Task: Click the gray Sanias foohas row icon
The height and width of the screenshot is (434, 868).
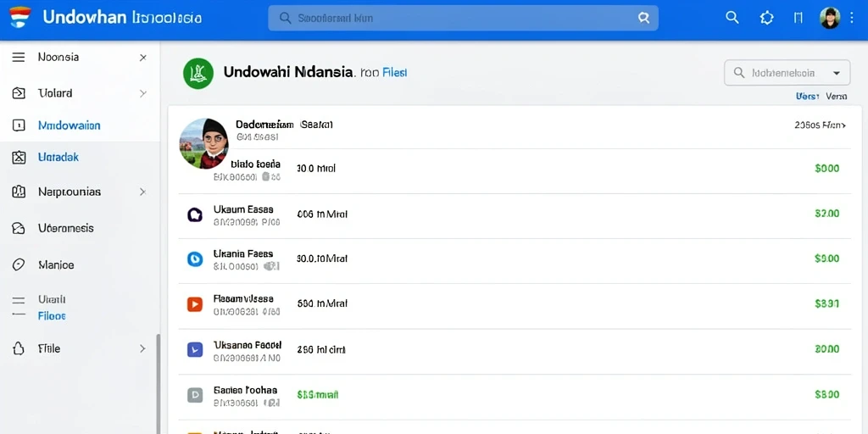Action: (x=195, y=395)
